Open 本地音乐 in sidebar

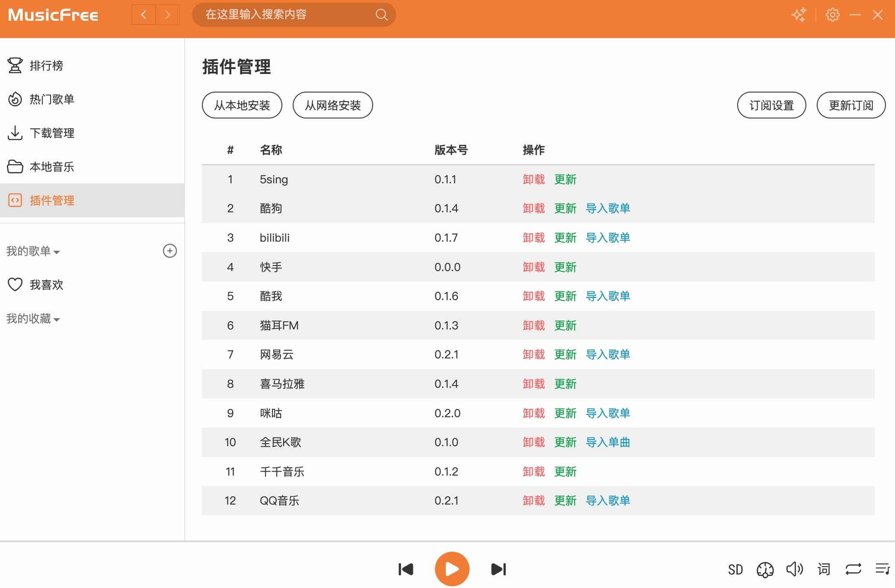tap(92, 167)
